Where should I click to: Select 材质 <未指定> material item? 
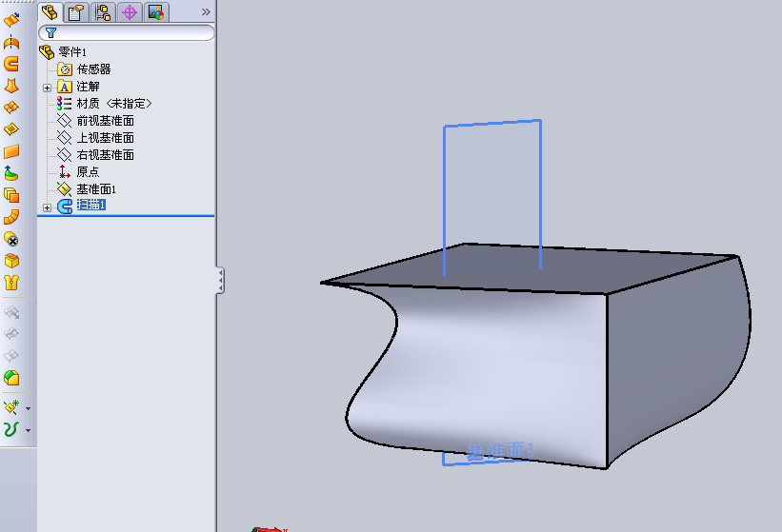113,104
